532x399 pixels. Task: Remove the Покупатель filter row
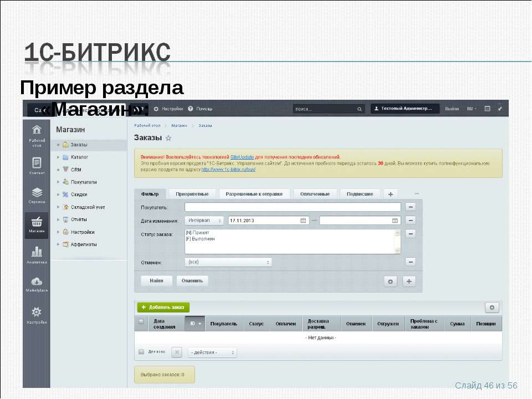411,207
